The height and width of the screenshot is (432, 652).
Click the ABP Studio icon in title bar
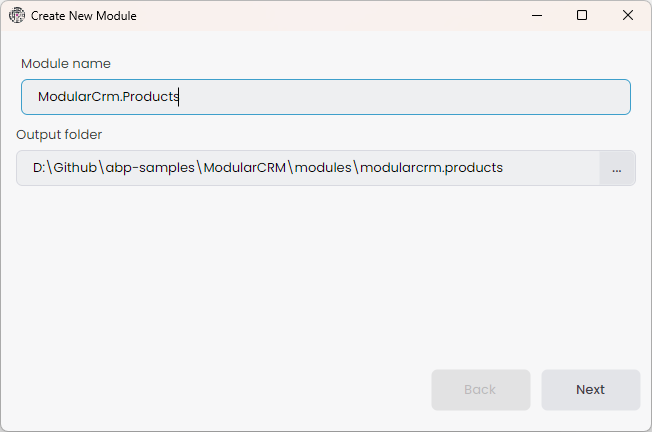(x=17, y=16)
